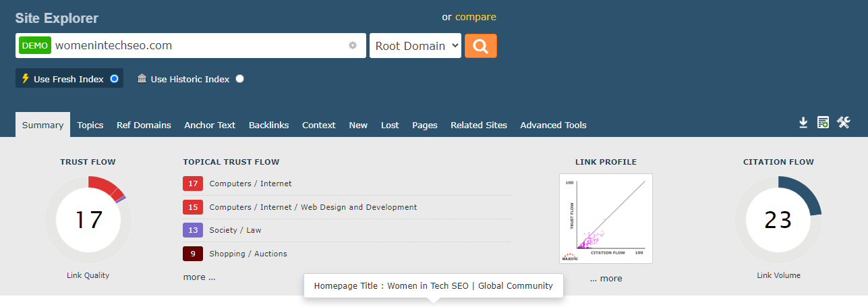Open the Anchor Text tab

pyautogui.click(x=210, y=125)
